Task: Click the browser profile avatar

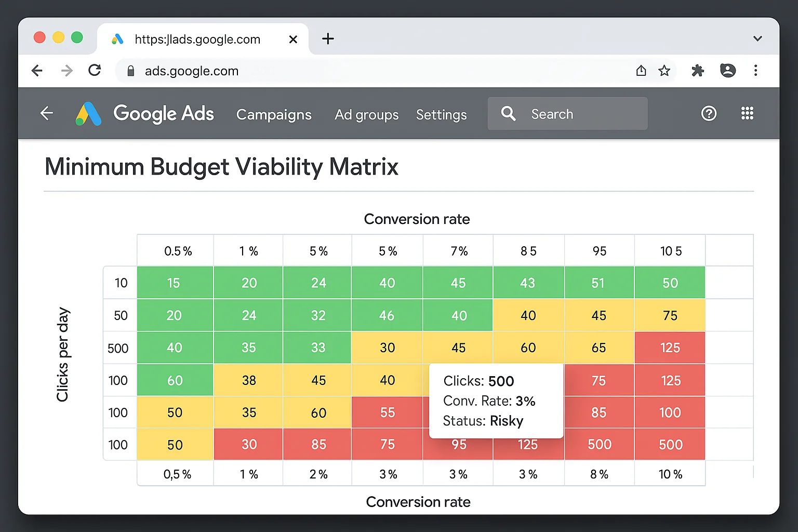Action: click(x=728, y=71)
